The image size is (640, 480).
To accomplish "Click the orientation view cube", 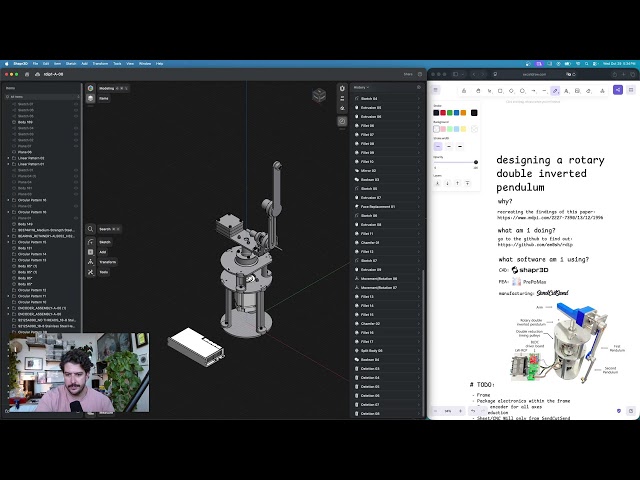I will click(x=319, y=96).
